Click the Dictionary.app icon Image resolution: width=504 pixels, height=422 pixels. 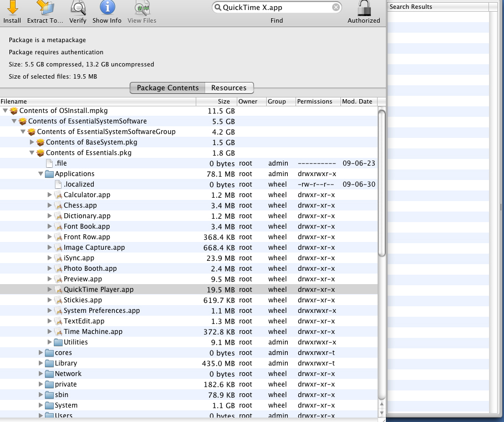58,216
